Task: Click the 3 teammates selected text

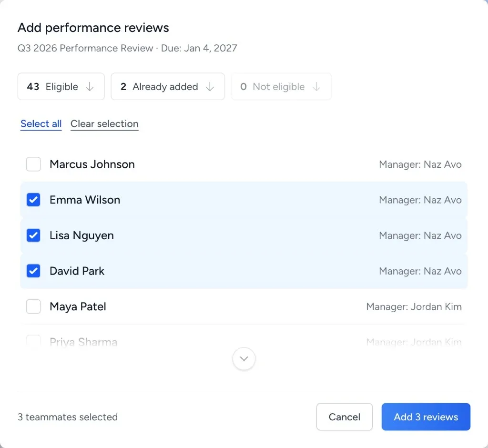Action: 68,417
